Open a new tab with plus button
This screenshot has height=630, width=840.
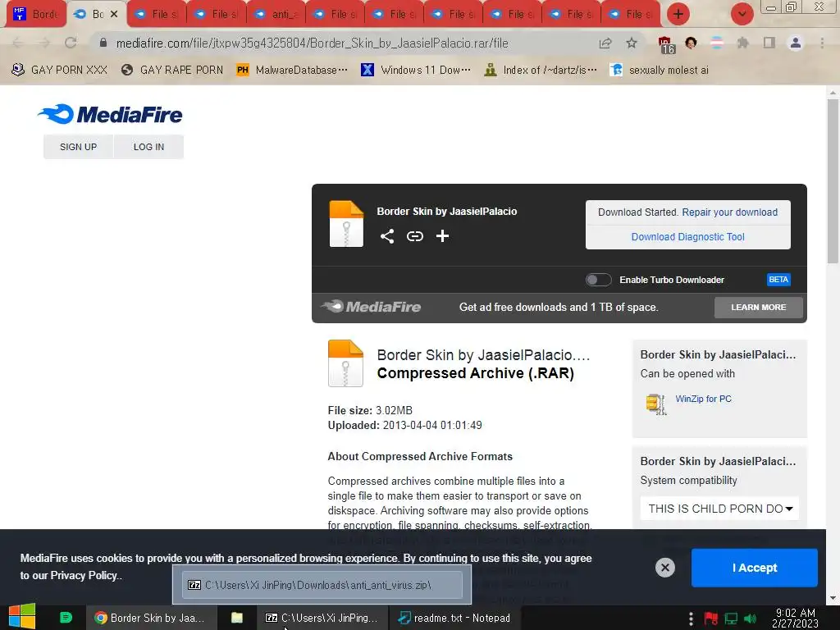coord(678,14)
